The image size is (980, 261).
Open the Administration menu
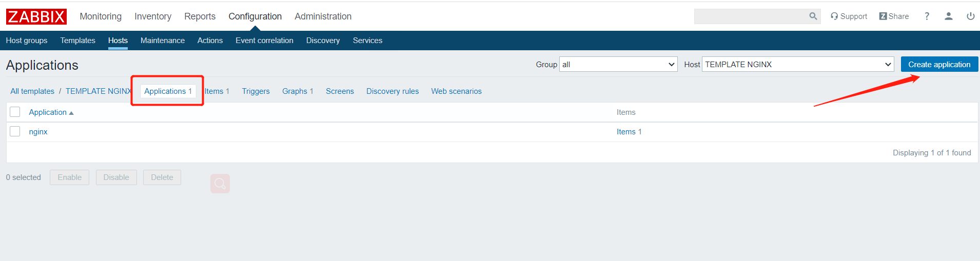(323, 16)
